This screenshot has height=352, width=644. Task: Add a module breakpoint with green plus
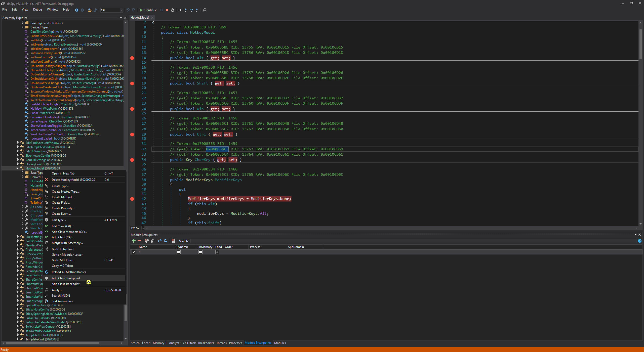click(x=134, y=241)
